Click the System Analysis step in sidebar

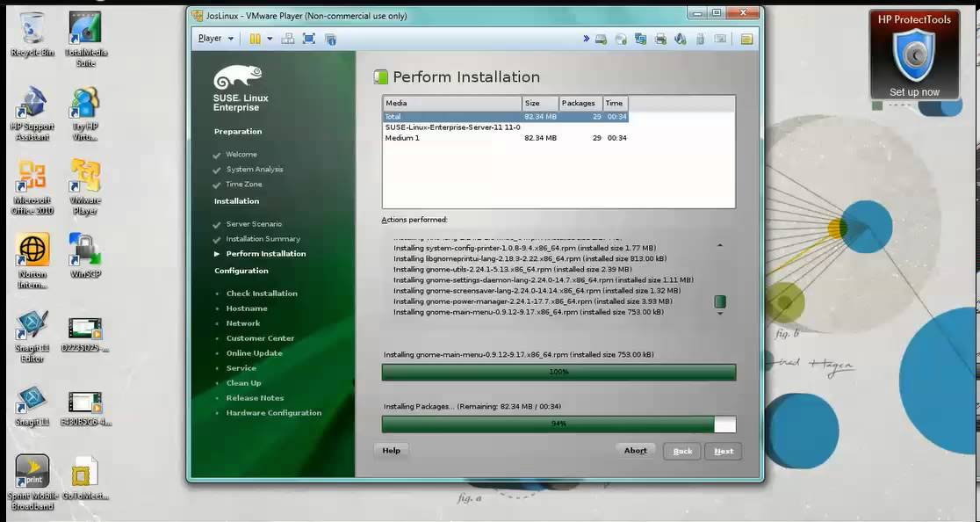click(x=255, y=170)
